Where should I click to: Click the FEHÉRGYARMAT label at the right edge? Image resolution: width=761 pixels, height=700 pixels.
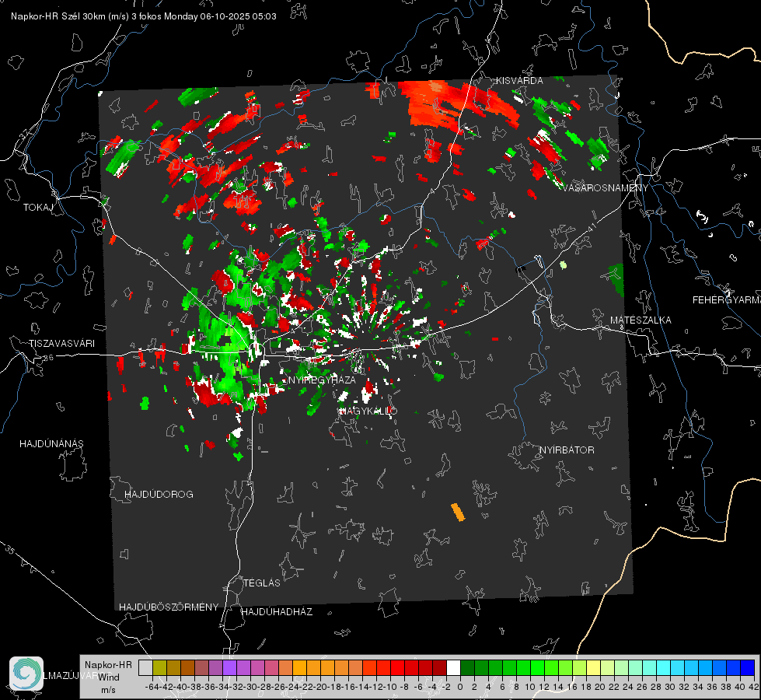tap(727, 300)
